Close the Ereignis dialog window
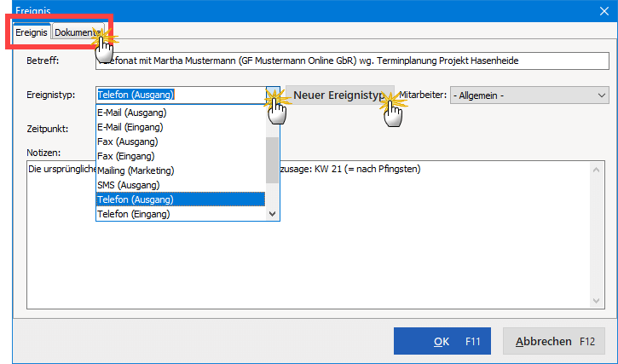 [604, 11]
